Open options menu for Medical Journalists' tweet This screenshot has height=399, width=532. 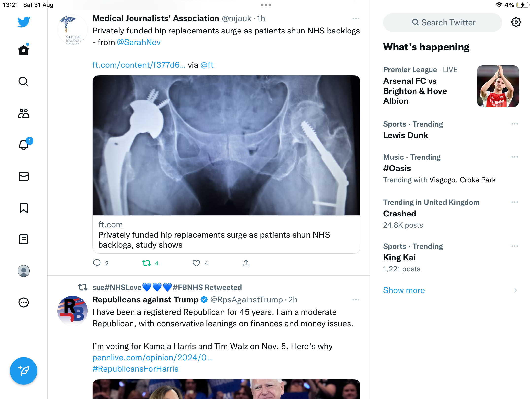click(356, 18)
